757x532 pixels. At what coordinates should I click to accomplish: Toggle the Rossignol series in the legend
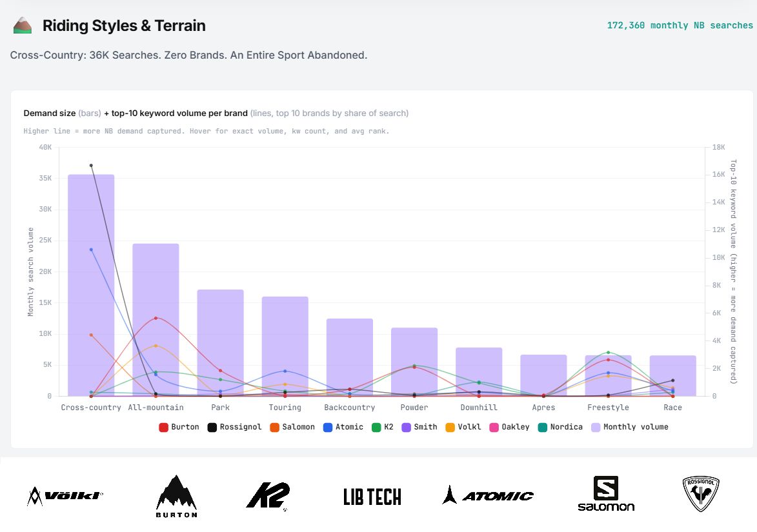[x=235, y=428]
